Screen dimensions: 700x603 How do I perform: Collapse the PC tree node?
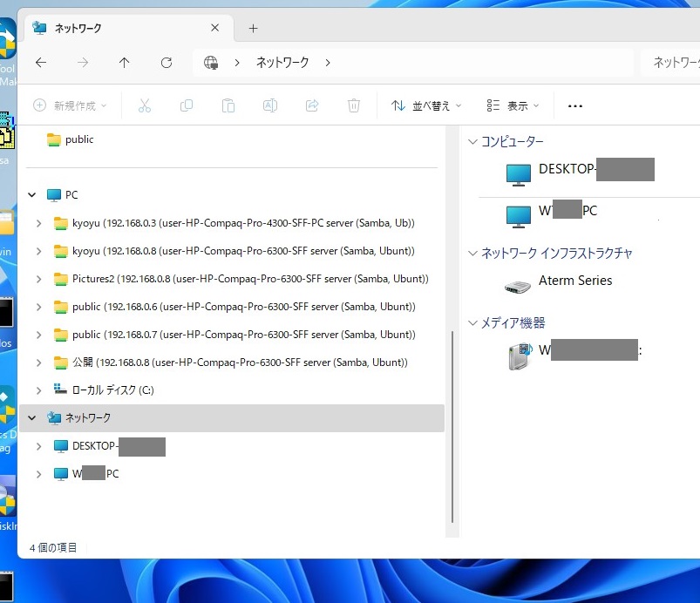33,195
